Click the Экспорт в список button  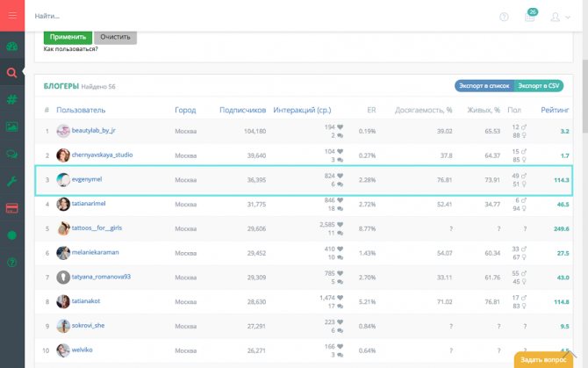coord(483,86)
